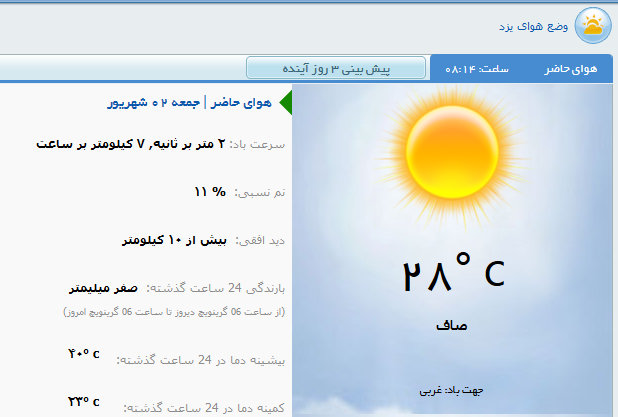Click the maximum temperature value '۴۰° c'

[84, 354]
